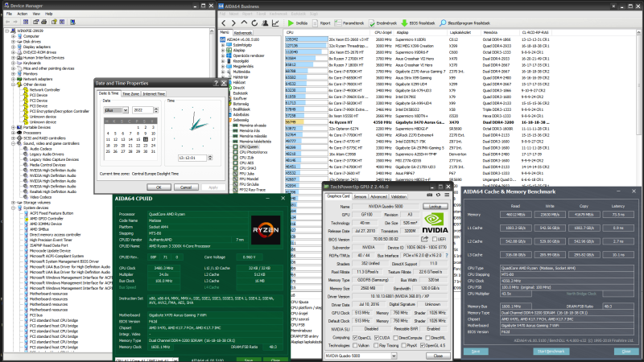Viewport: 644px width, 362px height.
Task: Click Device Manager scan hardware icon
Action: (72, 22)
